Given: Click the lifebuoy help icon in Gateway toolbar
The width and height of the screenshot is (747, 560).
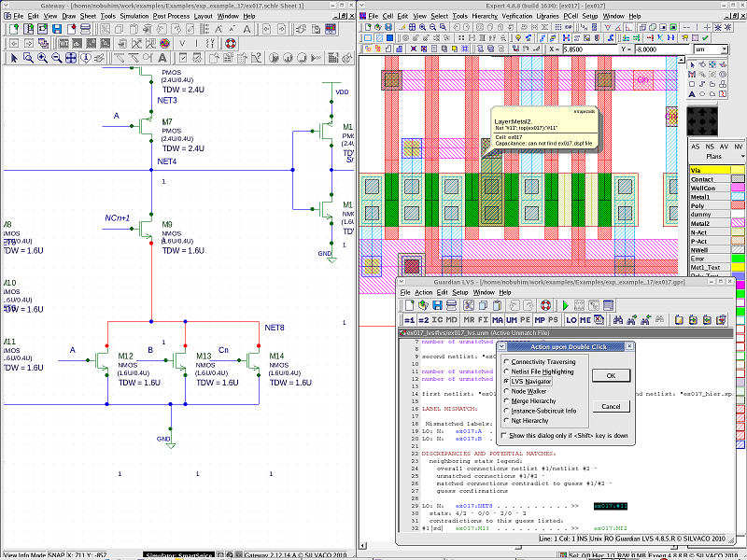Looking at the screenshot, I should pyautogui.click(x=231, y=44).
